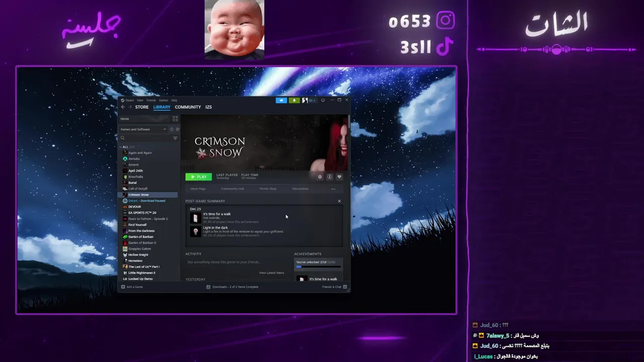The image size is (644, 362).
Task: Open the Games and Software dropdown
Action: click(143, 129)
